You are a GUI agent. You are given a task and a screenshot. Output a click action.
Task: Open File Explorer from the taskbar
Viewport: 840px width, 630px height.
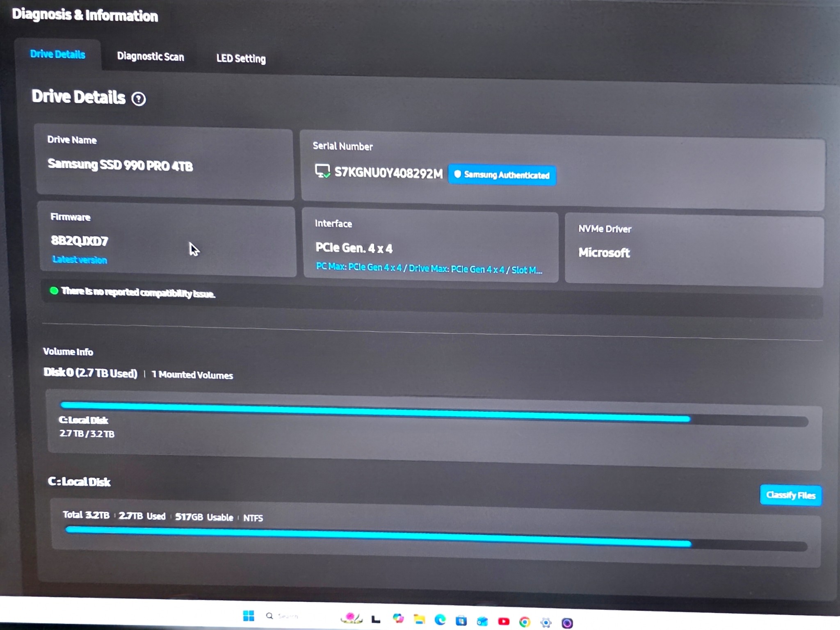click(419, 619)
